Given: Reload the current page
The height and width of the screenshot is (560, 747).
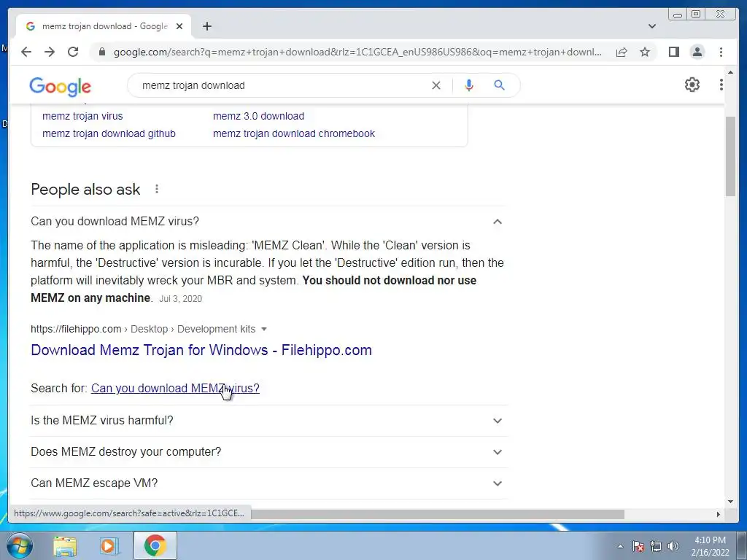Looking at the screenshot, I should [73, 52].
